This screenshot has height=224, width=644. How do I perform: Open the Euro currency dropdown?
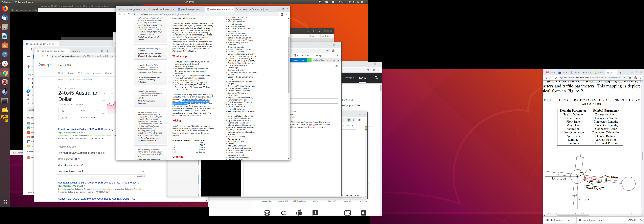point(90,111)
